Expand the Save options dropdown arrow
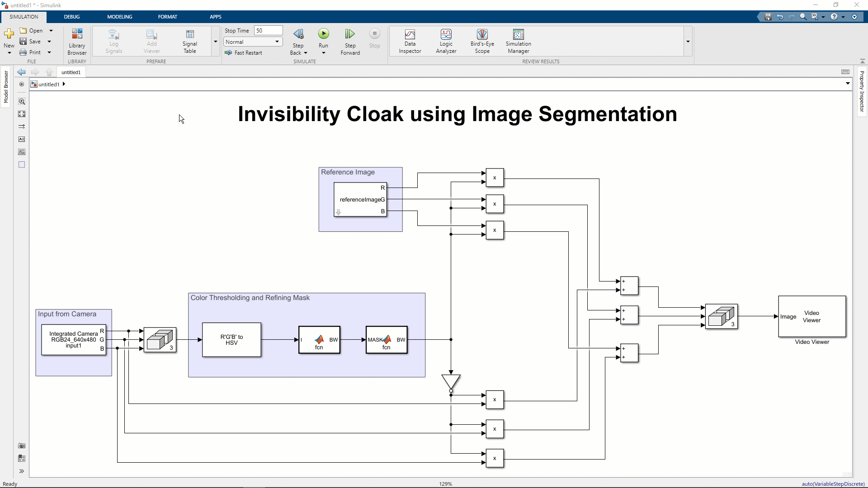This screenshot has width=868, height=488. 49,42
